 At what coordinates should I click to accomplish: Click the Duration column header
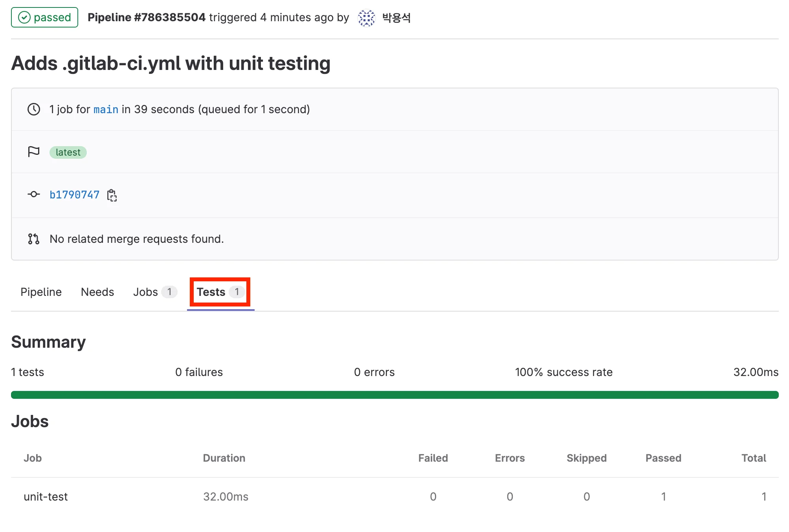(x=224, y=458)
